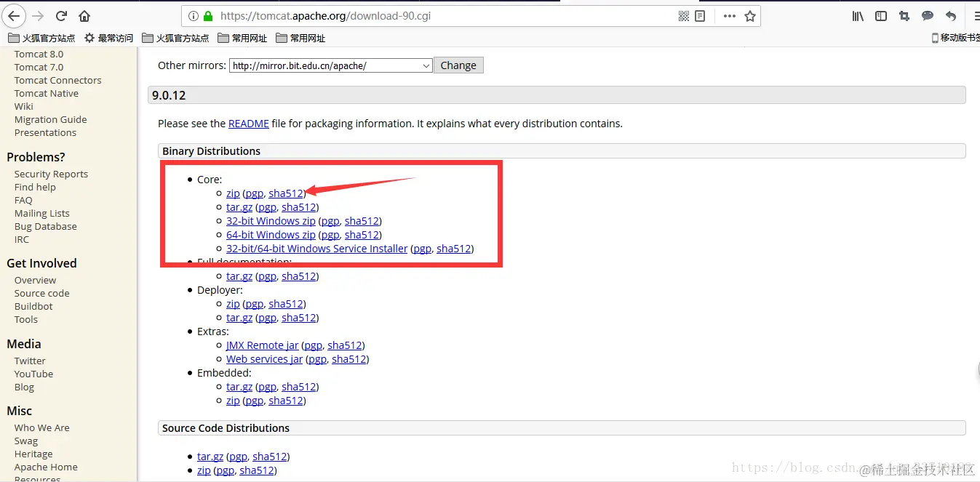Open the Library icon in toolbar
Screen dimensions: 980x482
(x=858, y=16)
